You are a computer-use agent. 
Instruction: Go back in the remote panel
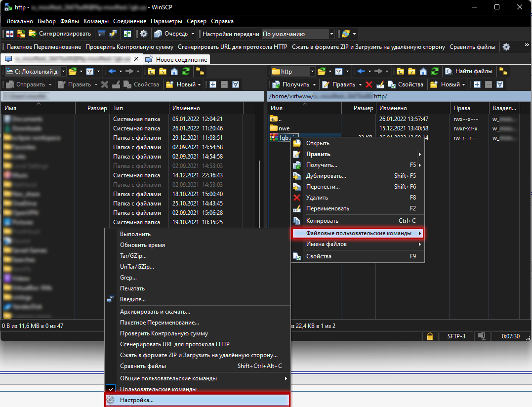pyautogui.click(x=362, y=72)
